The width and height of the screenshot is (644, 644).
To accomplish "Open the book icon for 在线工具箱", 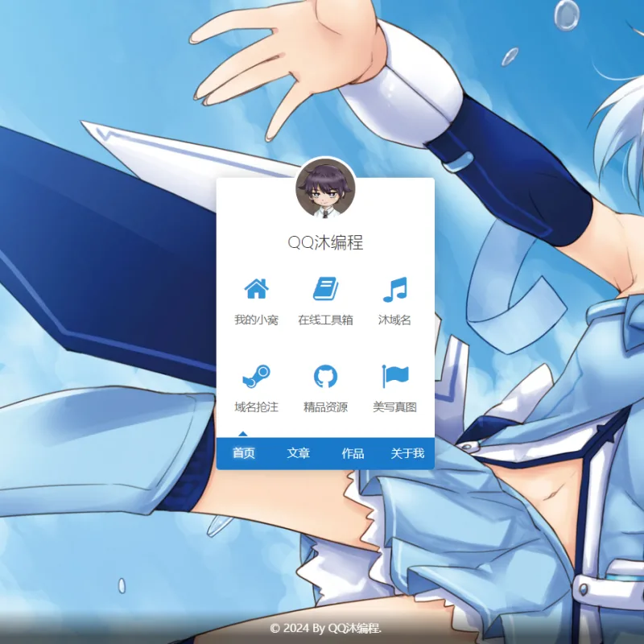I will coord(325,289).
